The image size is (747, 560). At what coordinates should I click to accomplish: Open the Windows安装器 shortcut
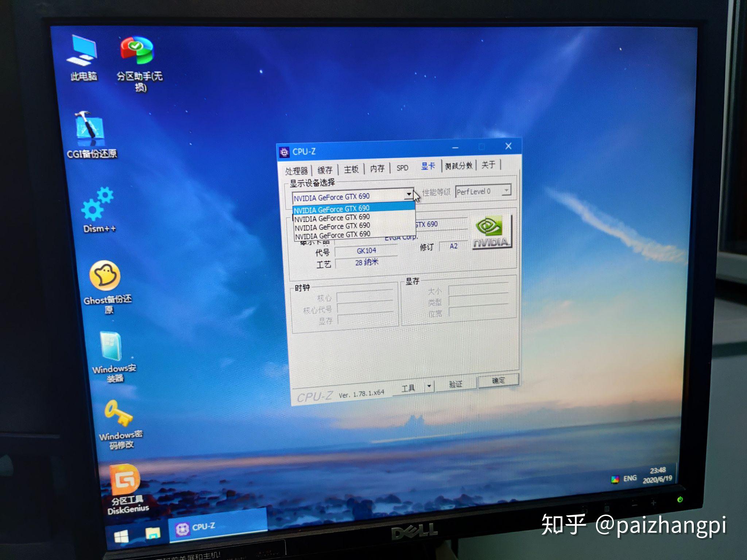pyautogui.click(x=111, y=346)
